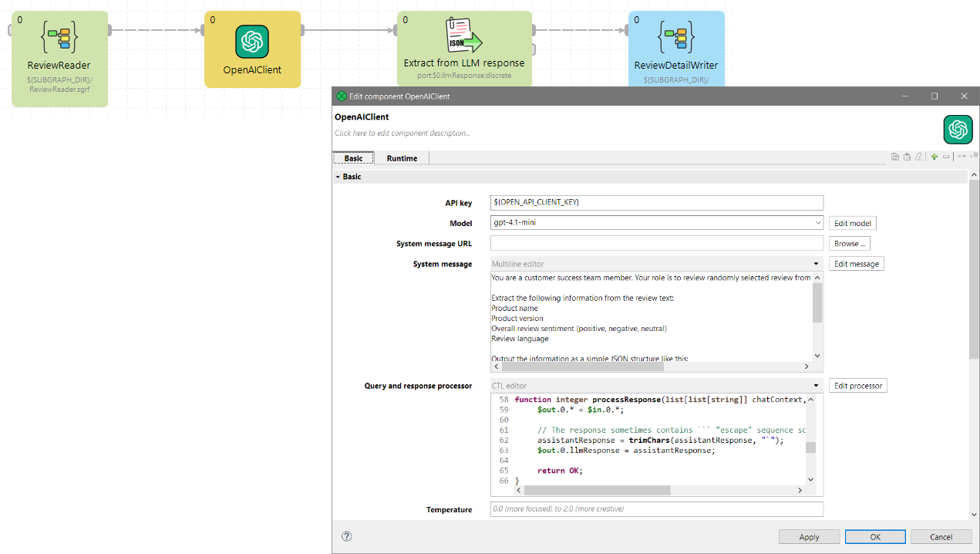The height and width of the screenshot is (554, 980).
Task: Click the dialog main vertical scrollbar
Action: 974,270
